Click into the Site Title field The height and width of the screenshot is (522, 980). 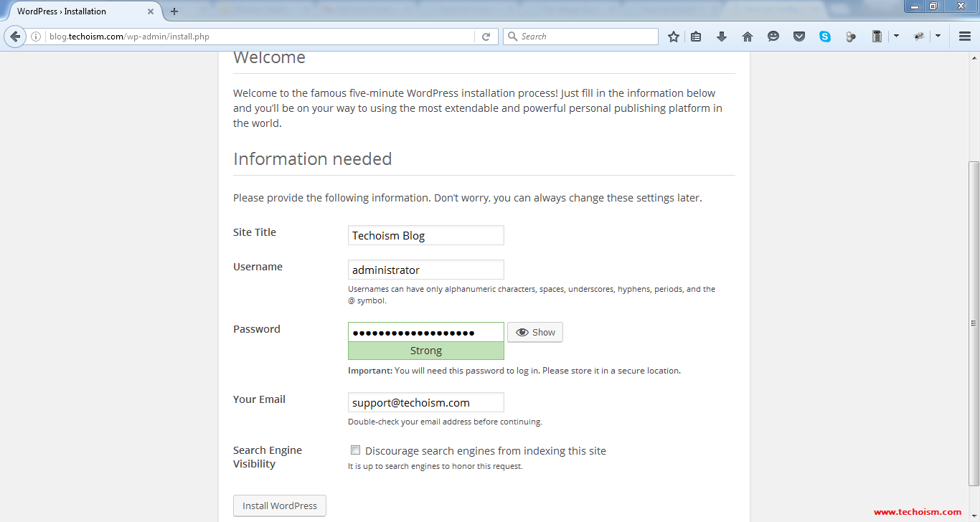pyautogui.click(x=426, y=235)
